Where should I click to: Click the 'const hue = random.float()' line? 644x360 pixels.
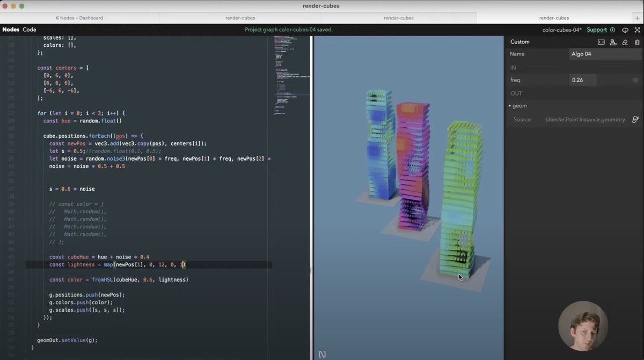pos(83,121)
